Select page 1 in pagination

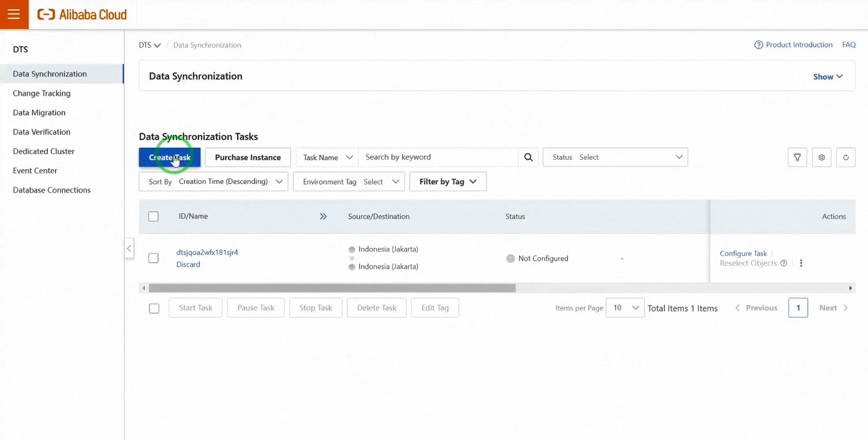pos(798,308)
